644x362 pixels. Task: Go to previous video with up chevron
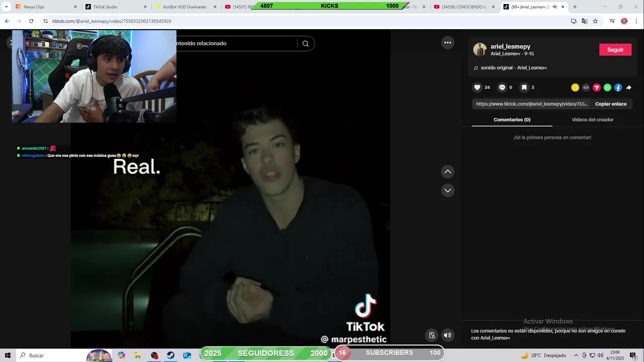point(448,172)
